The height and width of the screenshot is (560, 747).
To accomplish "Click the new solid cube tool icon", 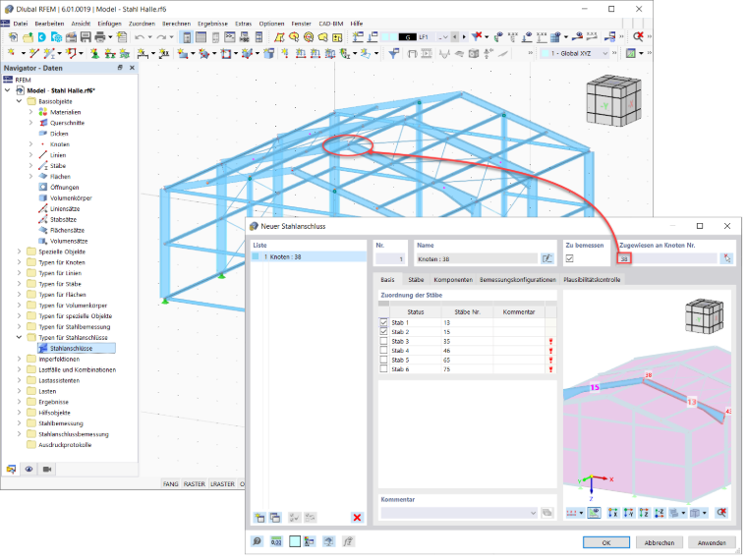I will tap(268, 53).
